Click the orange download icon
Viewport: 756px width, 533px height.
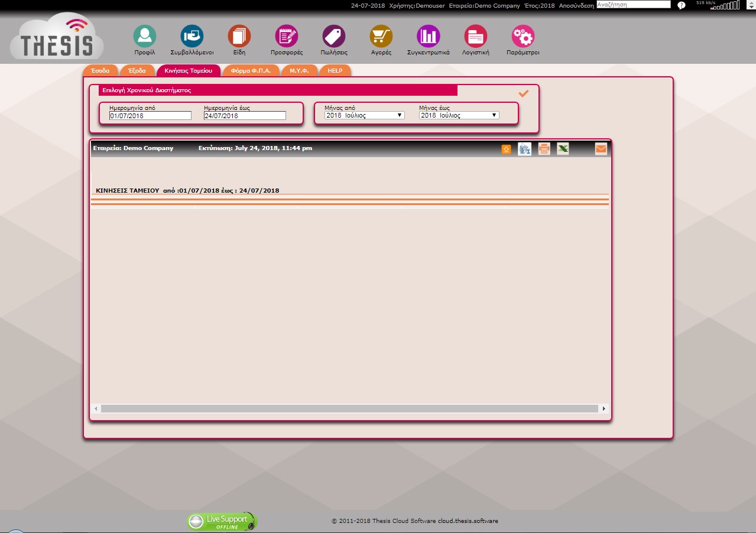(506, 149)
